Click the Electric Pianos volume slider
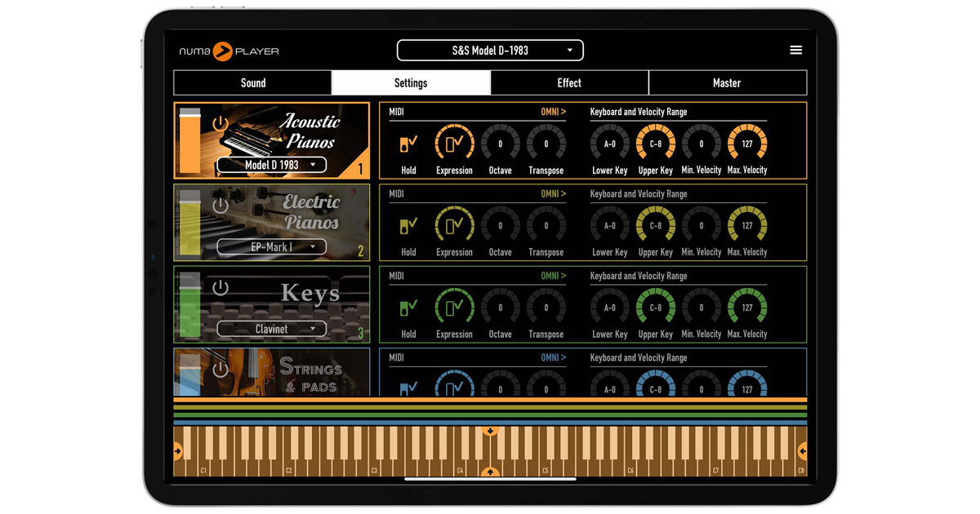Viewport: 980px width, 514px height. [189, 222]
